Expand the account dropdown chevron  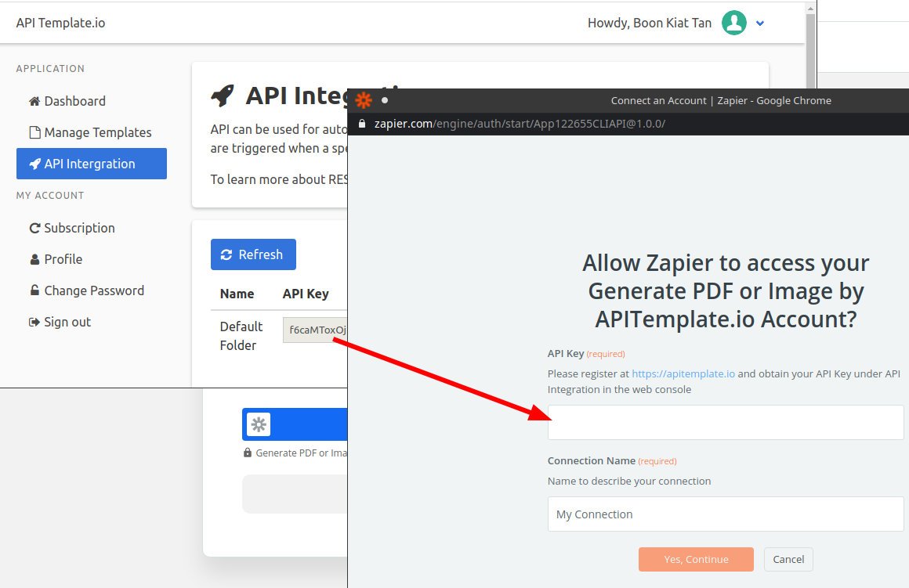(760, 23)
